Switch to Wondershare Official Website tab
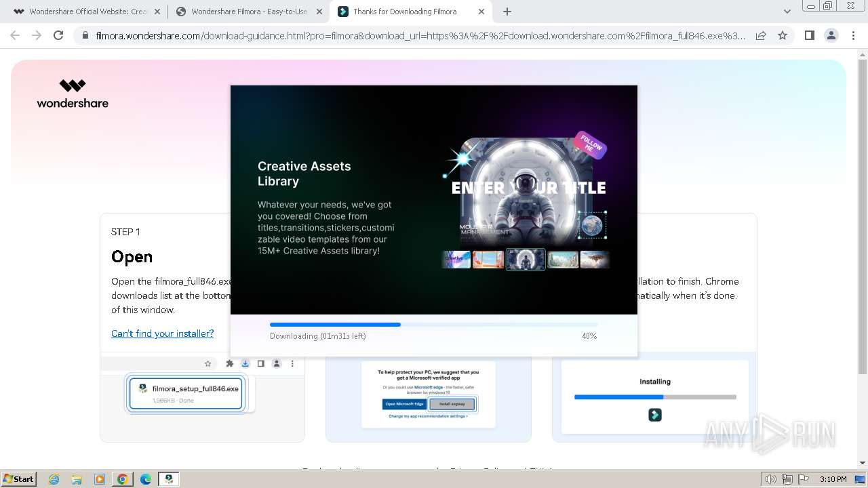This screenshot has width=868, height=488. click(81, 12)
